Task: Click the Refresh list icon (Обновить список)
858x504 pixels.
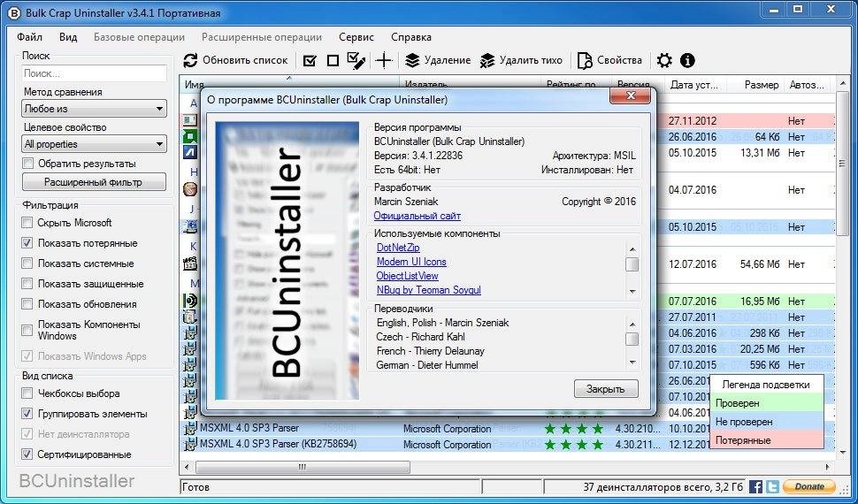Action: [x=190, y=60]
